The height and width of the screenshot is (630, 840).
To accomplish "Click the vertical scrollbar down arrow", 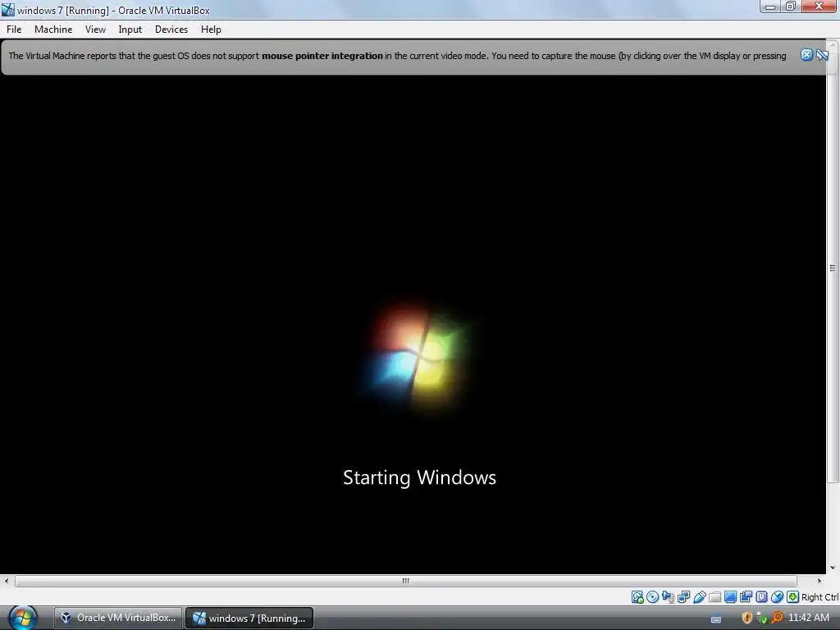I will point(833,568).
